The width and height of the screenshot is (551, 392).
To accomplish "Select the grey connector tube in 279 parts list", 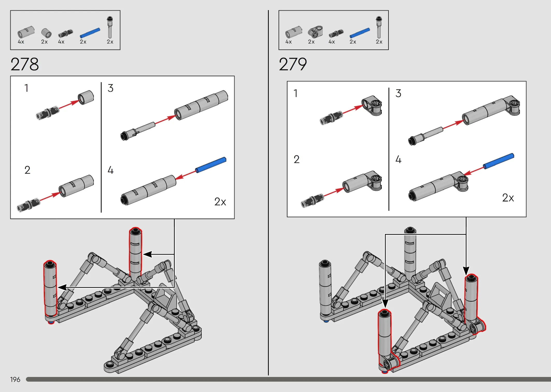I will coord(293,32).
